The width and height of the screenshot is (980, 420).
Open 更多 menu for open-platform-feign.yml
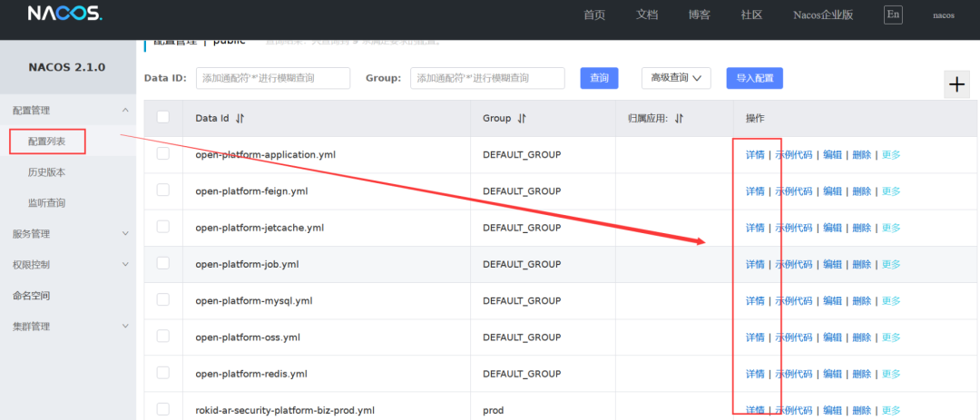[891, 191]
